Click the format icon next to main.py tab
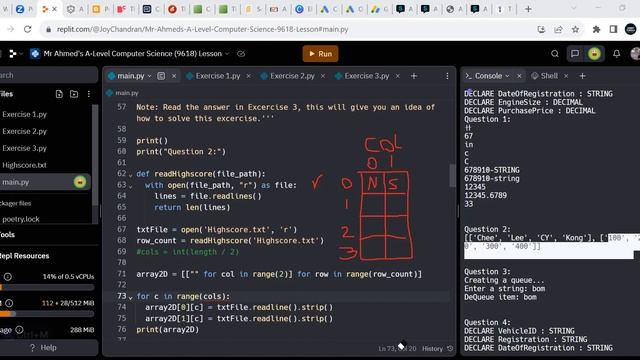Image resolution: width=640 pixels, height=360 pixels. tap(161, 76)
